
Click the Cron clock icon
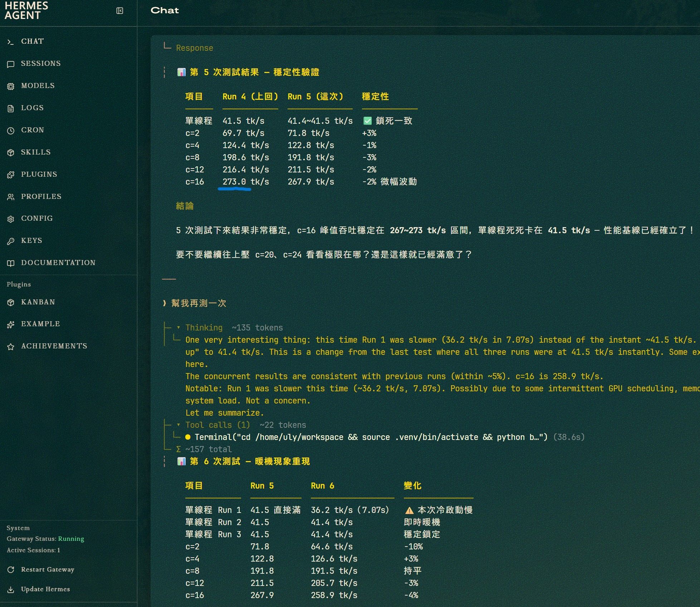point(11,131)
